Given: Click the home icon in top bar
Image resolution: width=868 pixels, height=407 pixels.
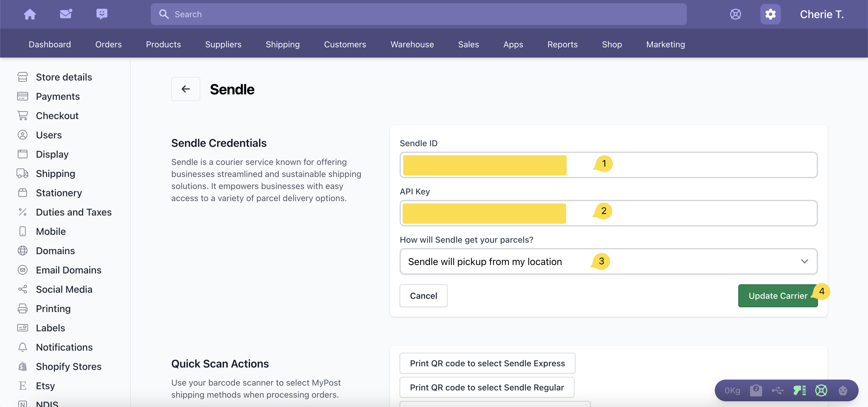Looking at the screenshot, I should tap(30, 14).
